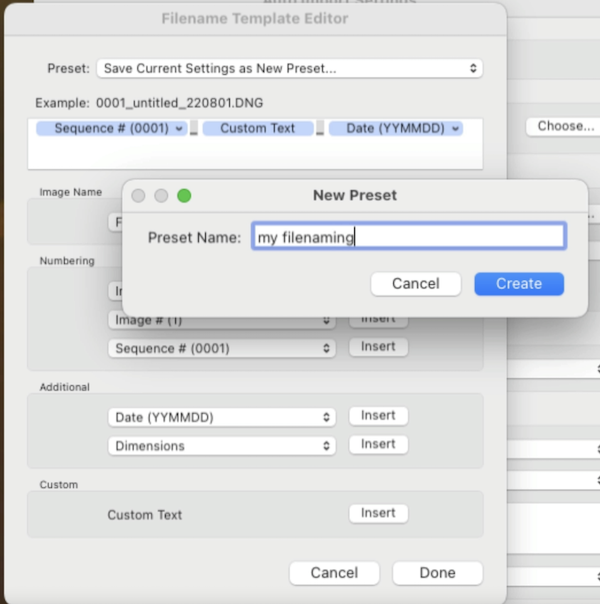The image size is (600, 604).
Task: Click Create in New Preset dialog
Action: (518, 284)
